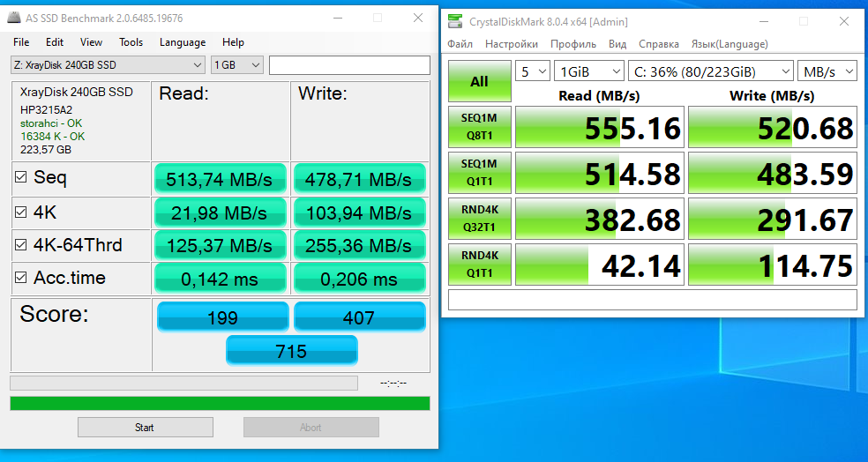Minimize the CrystalDiskMark window
868x462 pixels.
(x=764, y=21)
